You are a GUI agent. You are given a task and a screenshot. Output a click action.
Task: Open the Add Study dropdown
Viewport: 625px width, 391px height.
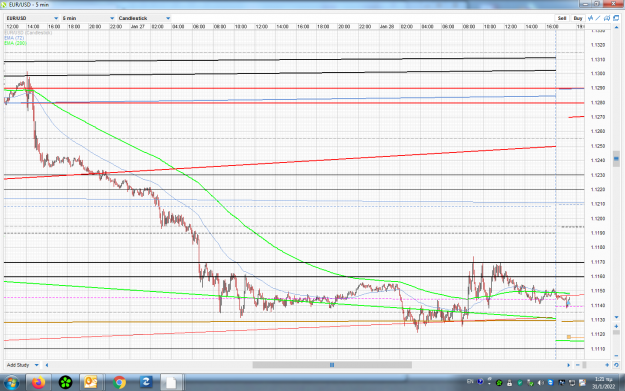(x=22, y=365)
